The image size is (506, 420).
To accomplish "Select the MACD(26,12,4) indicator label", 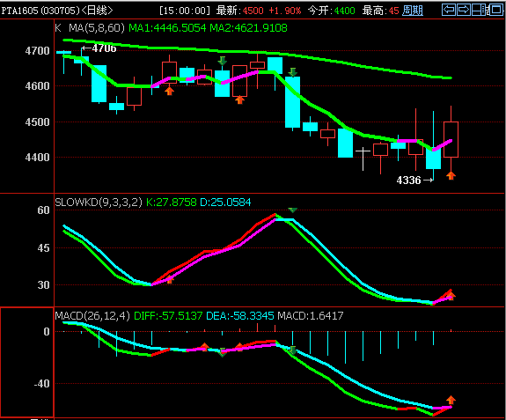I will [92, 315].
